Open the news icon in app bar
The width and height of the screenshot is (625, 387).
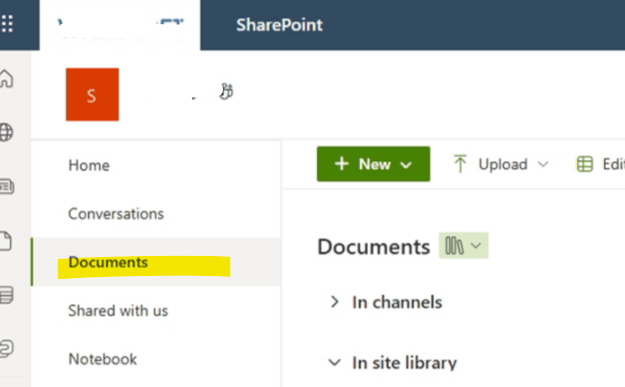point(7,186)
